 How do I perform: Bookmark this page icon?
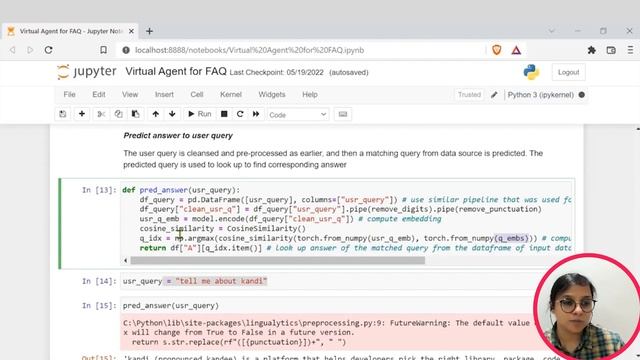tap(103, 50)
